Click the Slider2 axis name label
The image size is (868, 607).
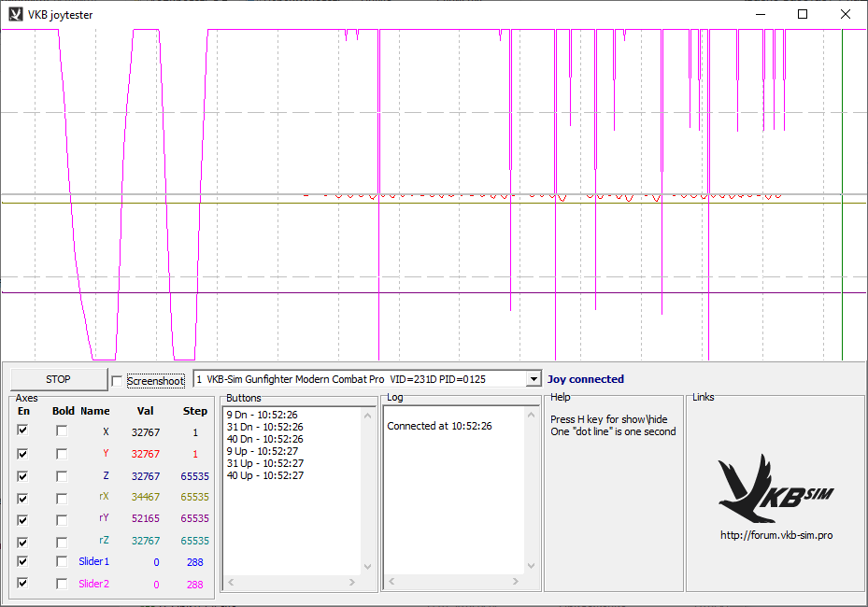[x=93, y=584]
